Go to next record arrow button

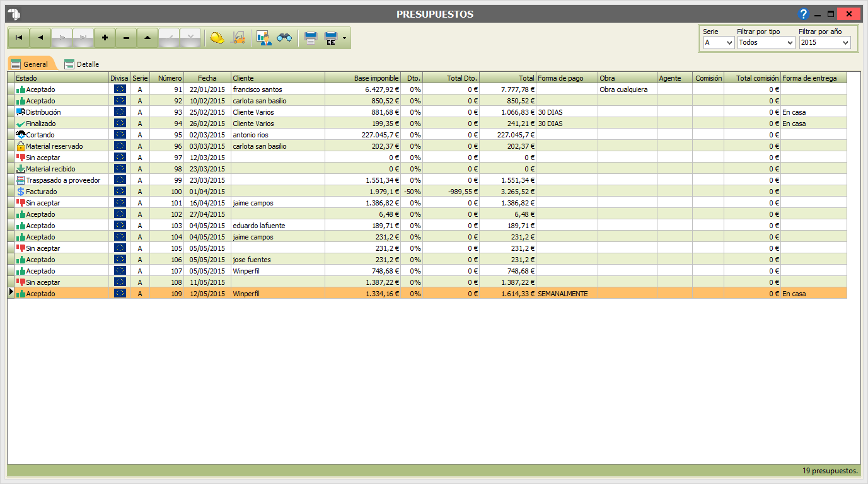point(62,38)
